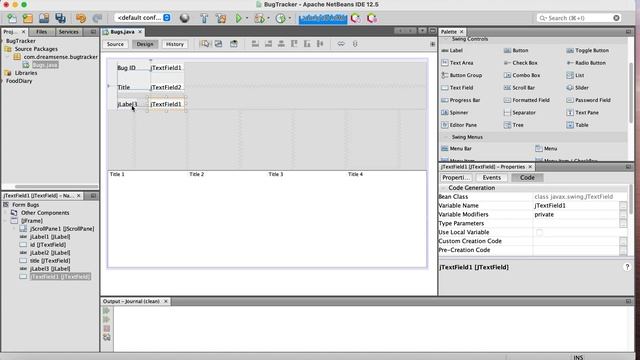This screenshot has width=640, height=360.
Task: Select the FoodDiary project
Action: coord(19,81)
